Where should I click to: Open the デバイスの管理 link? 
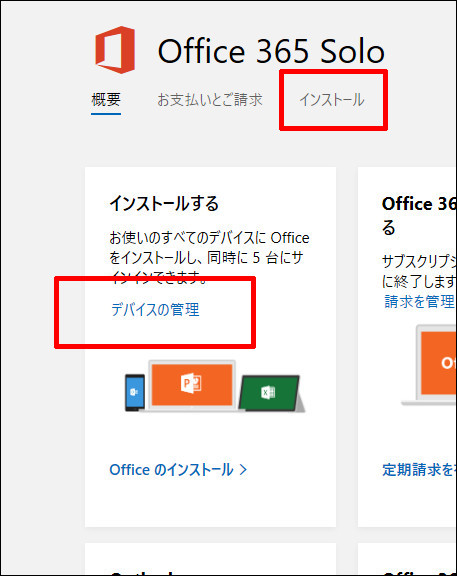(x=155, y=309)
